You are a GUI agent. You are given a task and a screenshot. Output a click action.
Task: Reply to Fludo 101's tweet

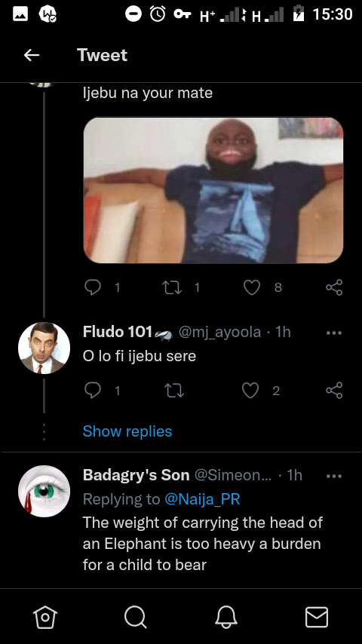(93, 390)
